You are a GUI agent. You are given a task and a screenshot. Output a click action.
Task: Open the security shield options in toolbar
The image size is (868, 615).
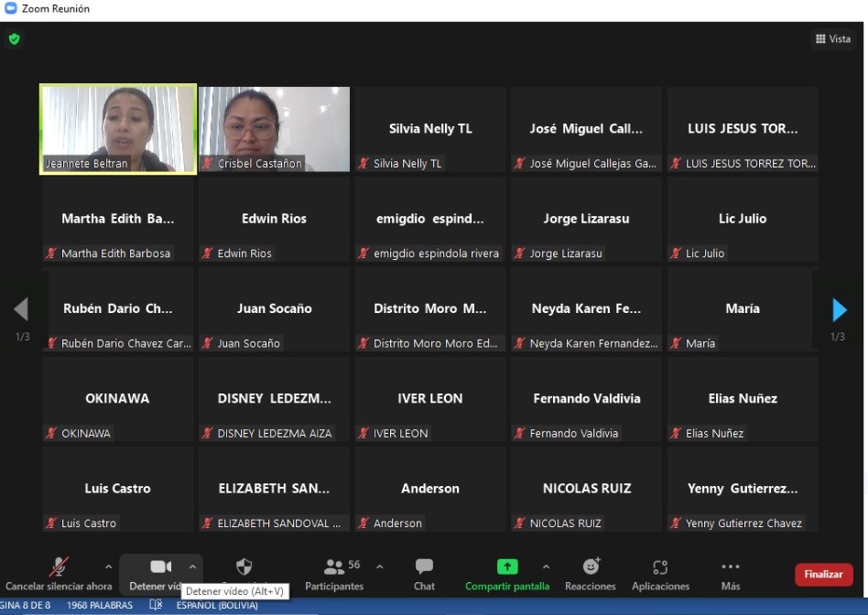tap(244, 566)
